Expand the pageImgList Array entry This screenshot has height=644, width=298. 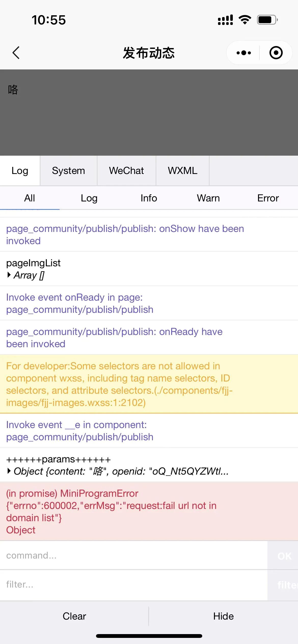coord(25,275)
